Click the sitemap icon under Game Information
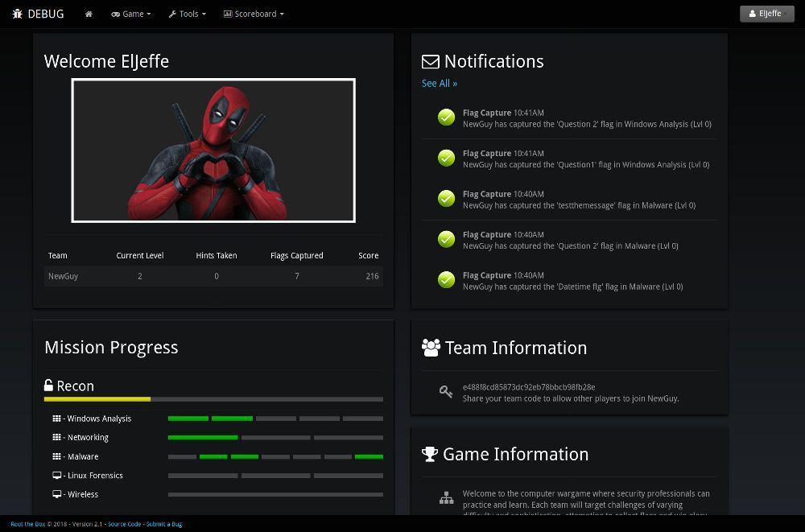 click(446, 497)
